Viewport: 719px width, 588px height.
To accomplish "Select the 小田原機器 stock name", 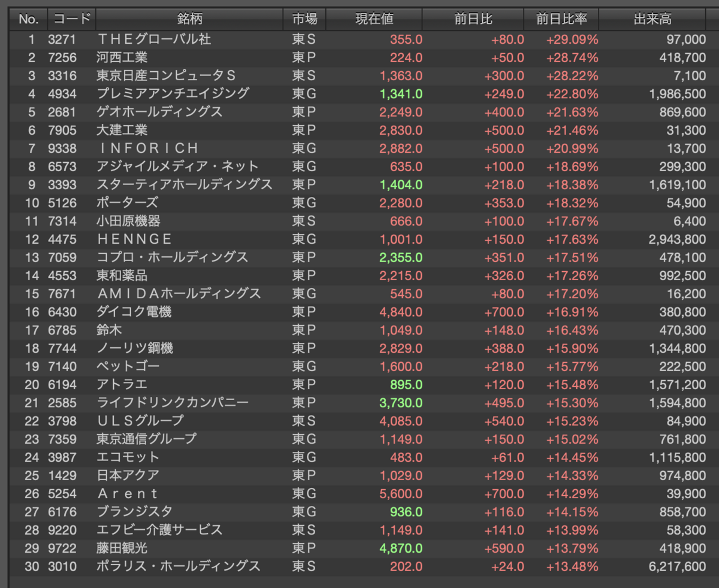I will pyautogui.click(x=129, y=221).
